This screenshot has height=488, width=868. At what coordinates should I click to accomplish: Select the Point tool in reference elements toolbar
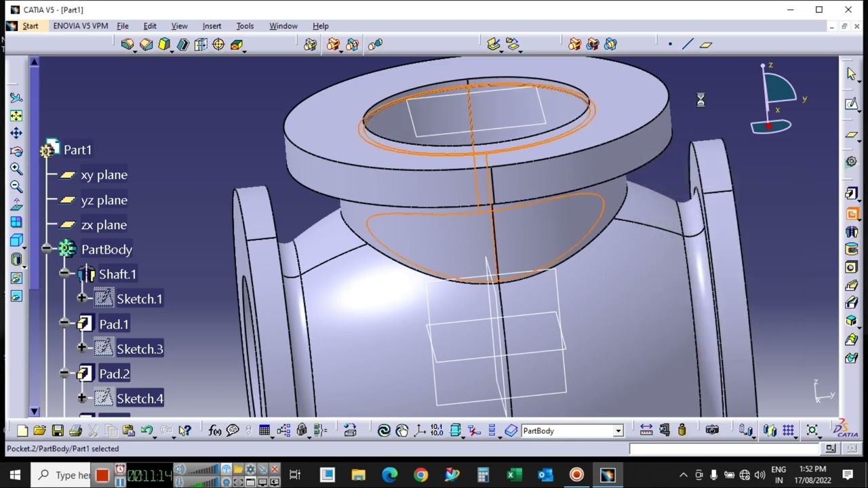coord(670,45)
